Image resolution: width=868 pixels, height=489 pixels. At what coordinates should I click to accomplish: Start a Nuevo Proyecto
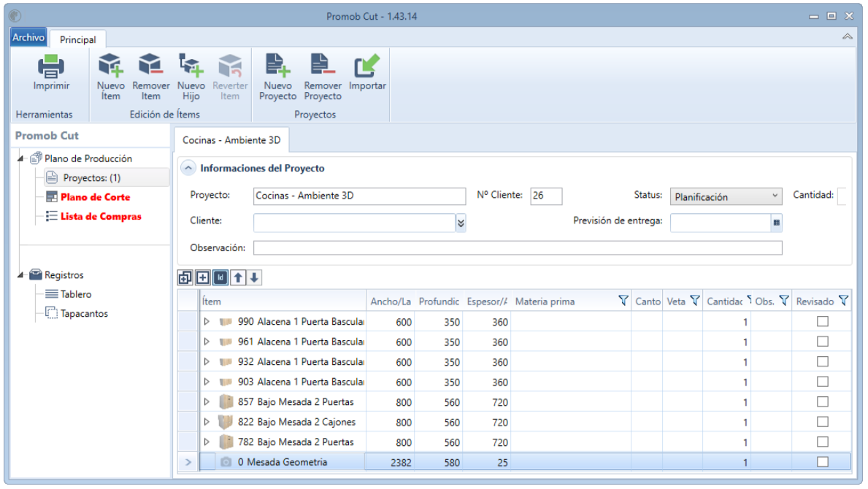click(277, 77)
